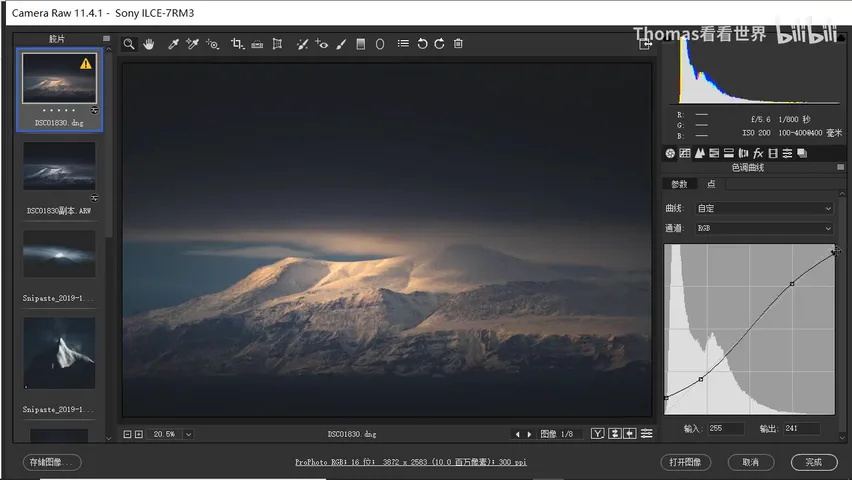852x480 pixels.
Task: Select the Spot Removal brush tool
Action: [x=303, y=44]
